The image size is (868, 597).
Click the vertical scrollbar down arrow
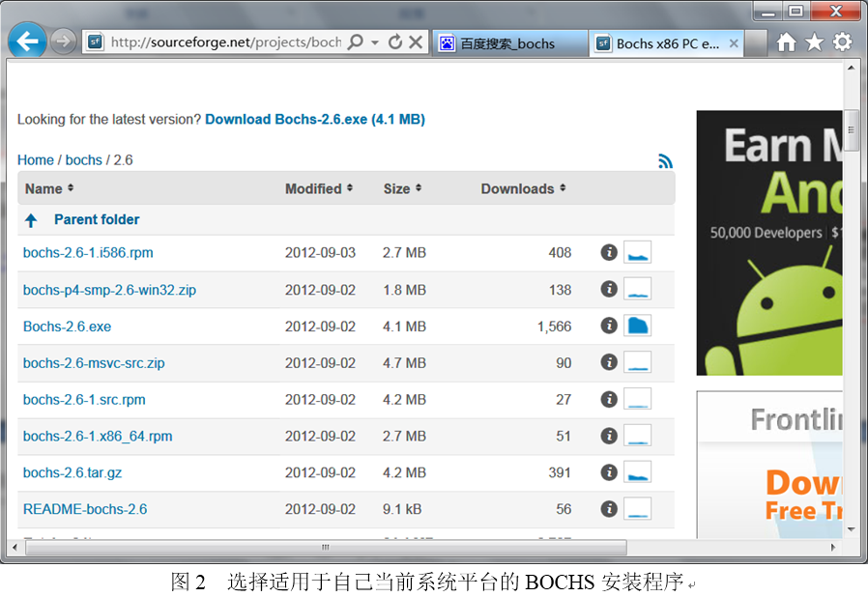(x=851, y=530)
